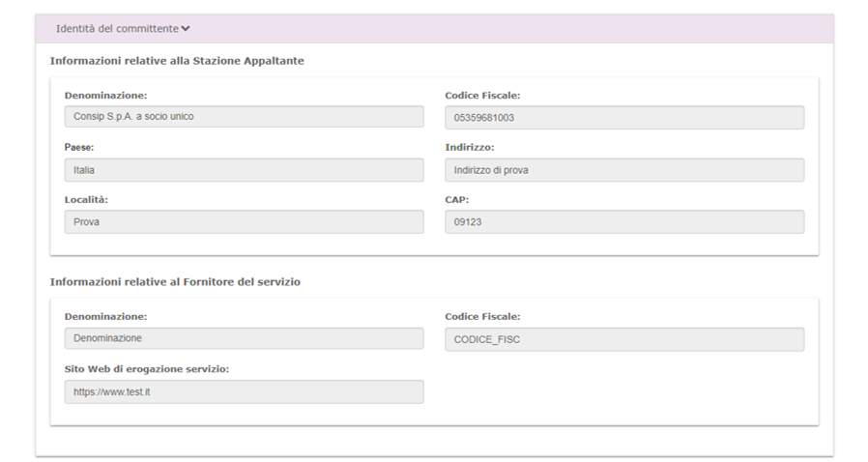Select the CAP field with 09123

[623, 222]
